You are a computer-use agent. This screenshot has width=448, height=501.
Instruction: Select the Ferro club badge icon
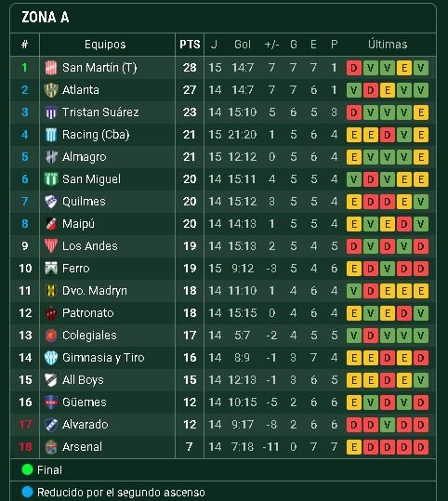51,269
